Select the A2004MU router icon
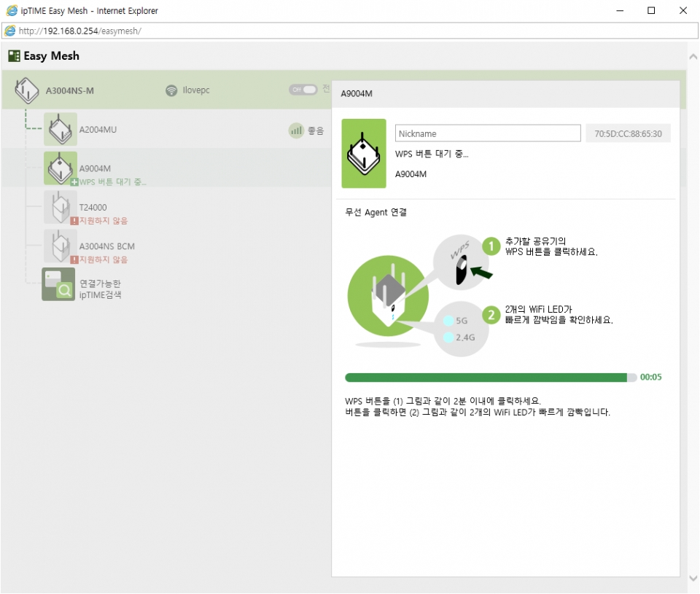 [x=60, y=130]
